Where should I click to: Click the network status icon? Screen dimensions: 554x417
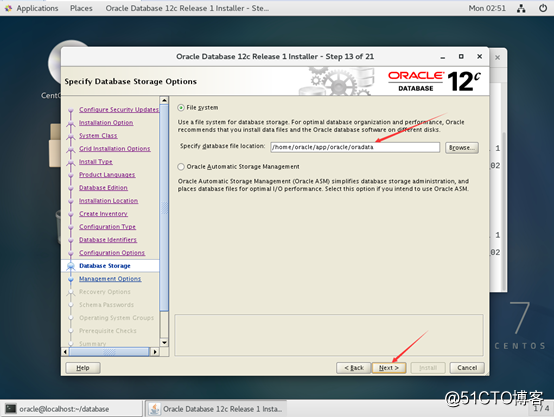click(521, 8)
